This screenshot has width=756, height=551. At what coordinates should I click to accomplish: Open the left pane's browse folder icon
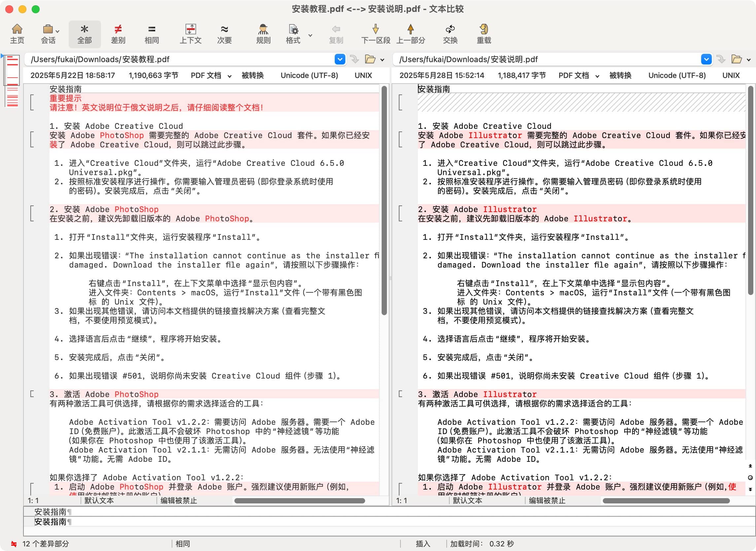[x=370, y=59]
